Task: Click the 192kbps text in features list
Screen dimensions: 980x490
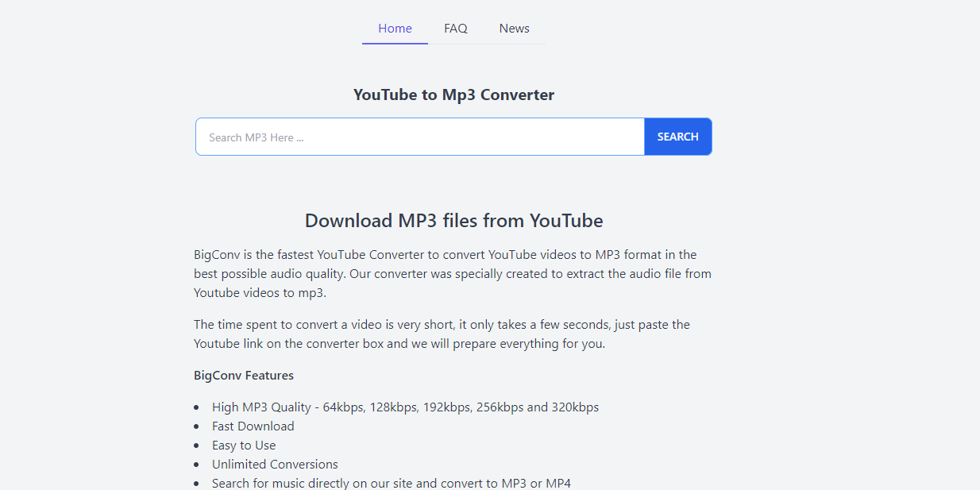Action: pyautogui.click(x=448, y=407)
